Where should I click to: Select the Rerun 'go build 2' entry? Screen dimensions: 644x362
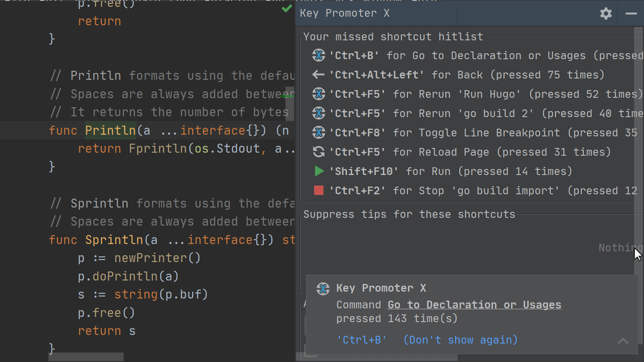pos(485,113)
